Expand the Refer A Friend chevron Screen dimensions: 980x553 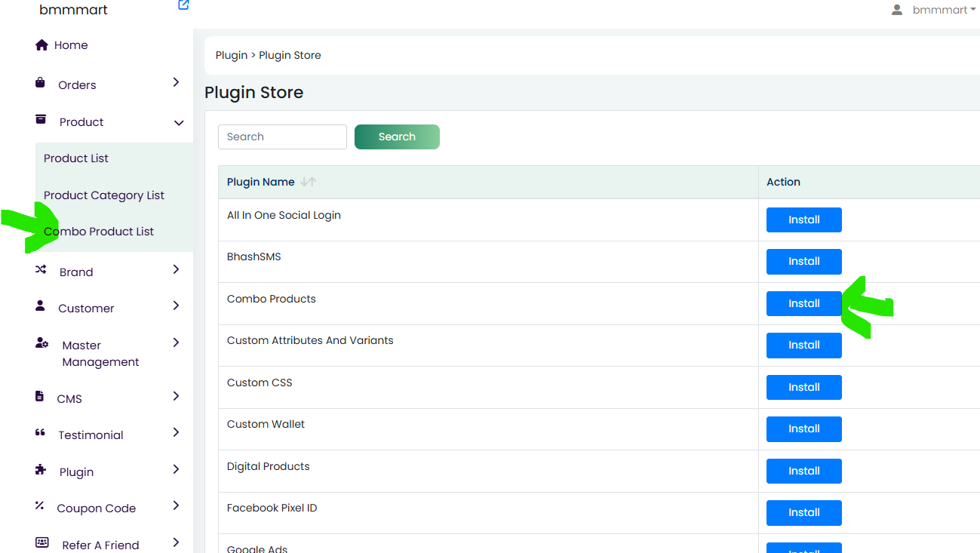pos(176,542)
